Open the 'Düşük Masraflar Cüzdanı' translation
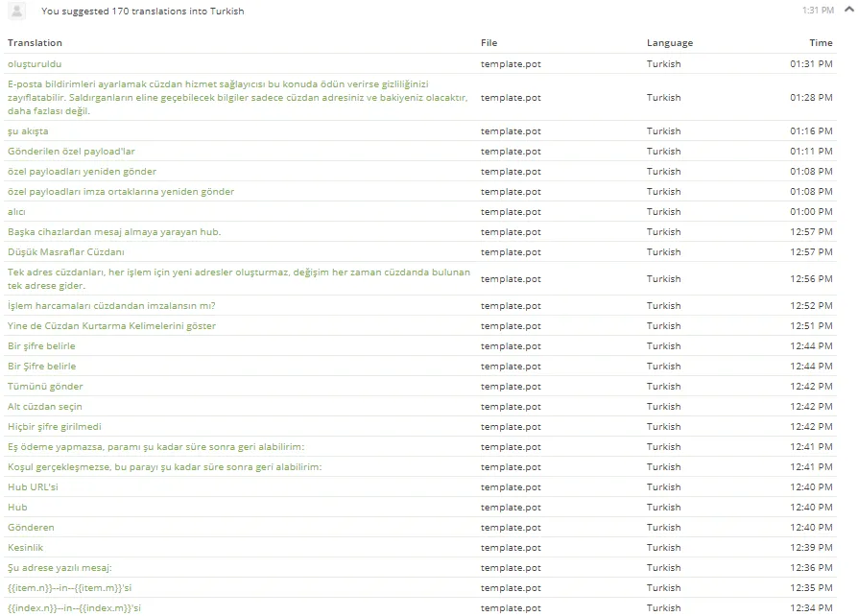Screen dimensions: 858x616 pos(65,252)
